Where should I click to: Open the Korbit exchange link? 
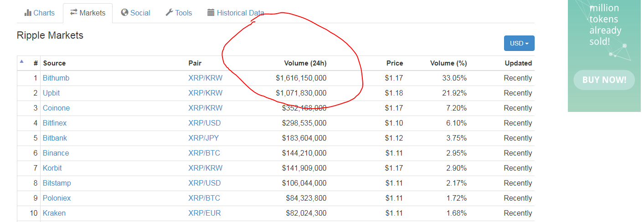click(x=52, y=168)
